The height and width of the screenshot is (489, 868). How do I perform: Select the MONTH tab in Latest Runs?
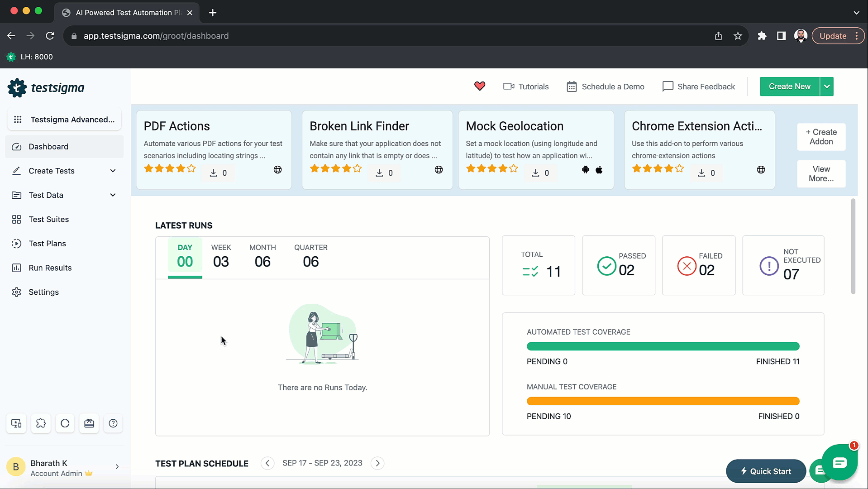pyautogui.click(x=262, y=257)
